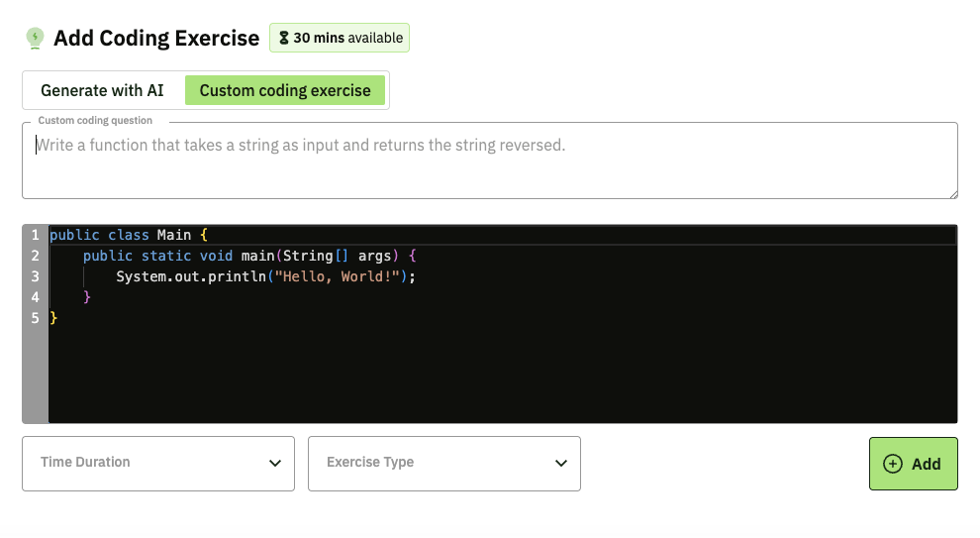
Task: Click the Time Duration chevron arrow
Action: 275,463
